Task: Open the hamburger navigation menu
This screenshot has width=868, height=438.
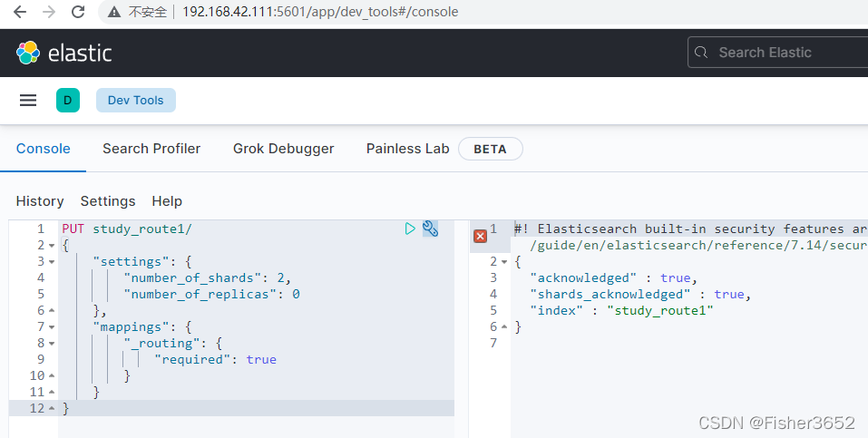Action: click(x=28, y=101)
